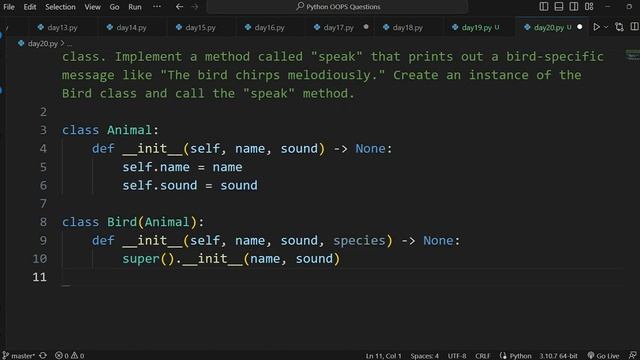640x360 pixels.
Task: Expand the overflow menu ellipsis
Action: point(157,7)
